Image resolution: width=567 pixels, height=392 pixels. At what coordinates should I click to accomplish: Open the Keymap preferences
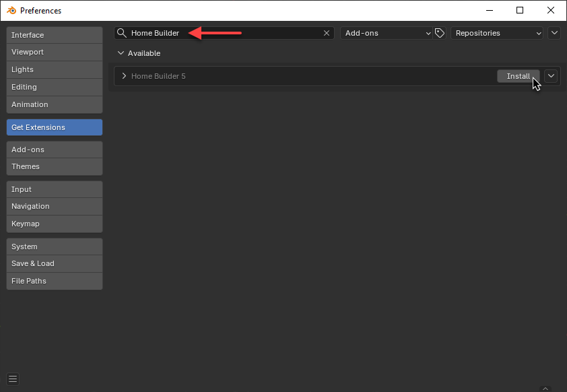point(55,224)
